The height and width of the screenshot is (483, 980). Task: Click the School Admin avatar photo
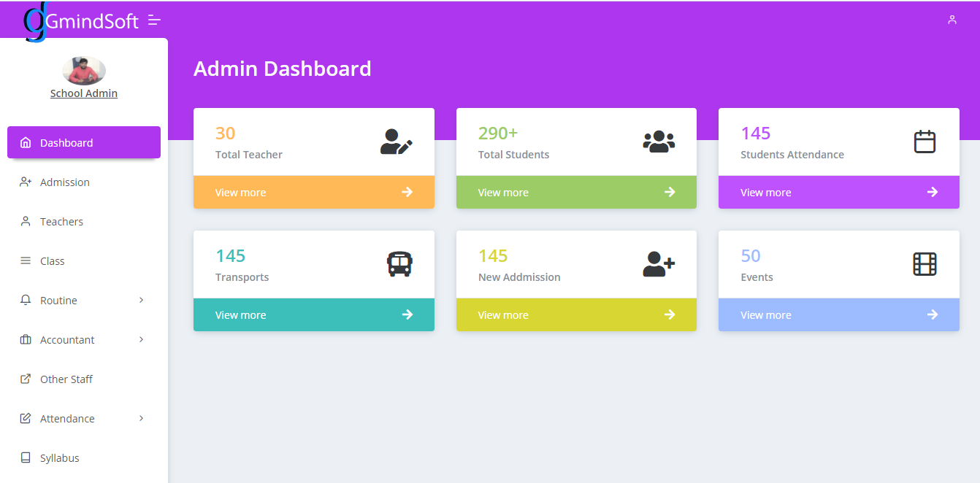pos(84,71)
